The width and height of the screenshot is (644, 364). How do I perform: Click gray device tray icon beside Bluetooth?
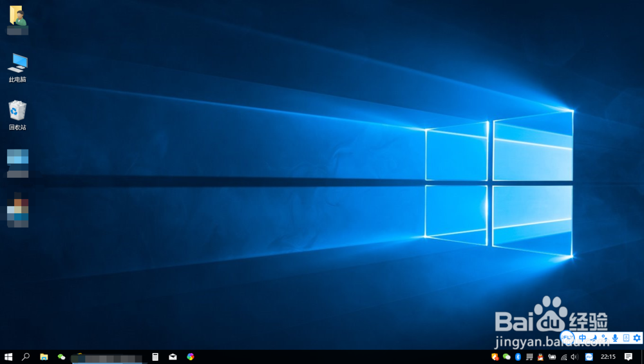(x=529, y=357)
